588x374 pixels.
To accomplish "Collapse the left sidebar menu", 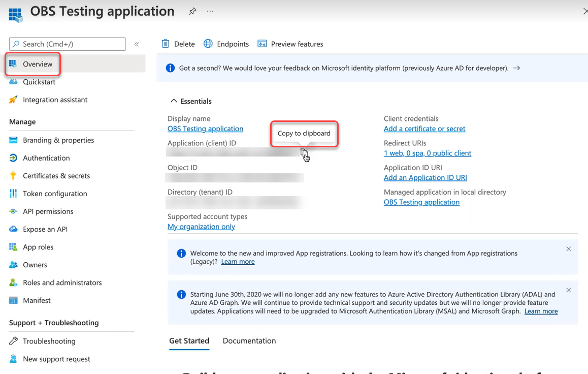I will click(x=137, y=44).
